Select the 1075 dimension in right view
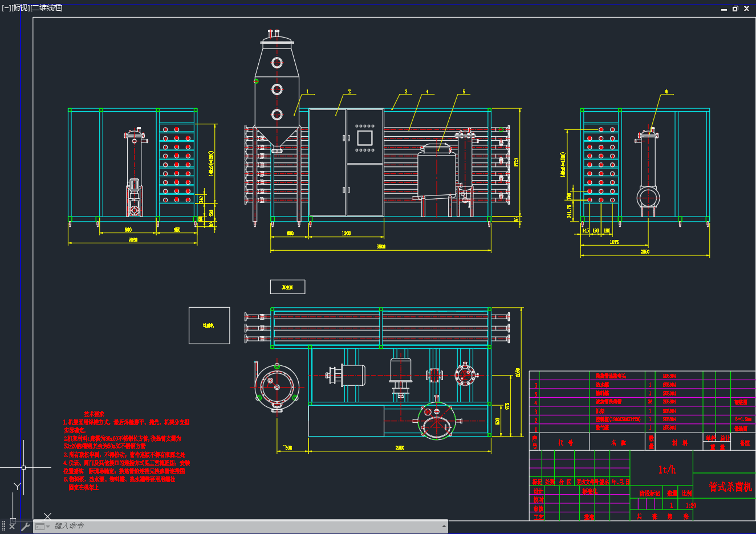Screen dimensions: 756x534 614,242
